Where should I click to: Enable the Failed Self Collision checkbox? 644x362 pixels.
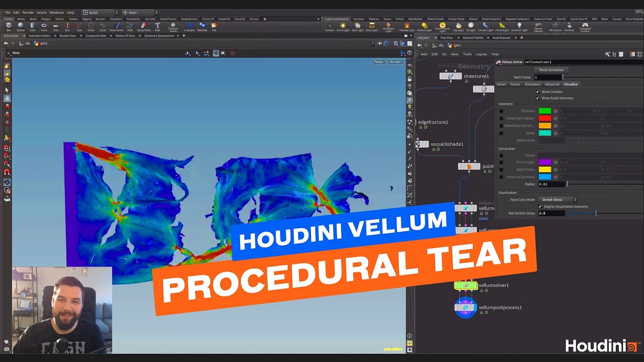pos(501,119)
